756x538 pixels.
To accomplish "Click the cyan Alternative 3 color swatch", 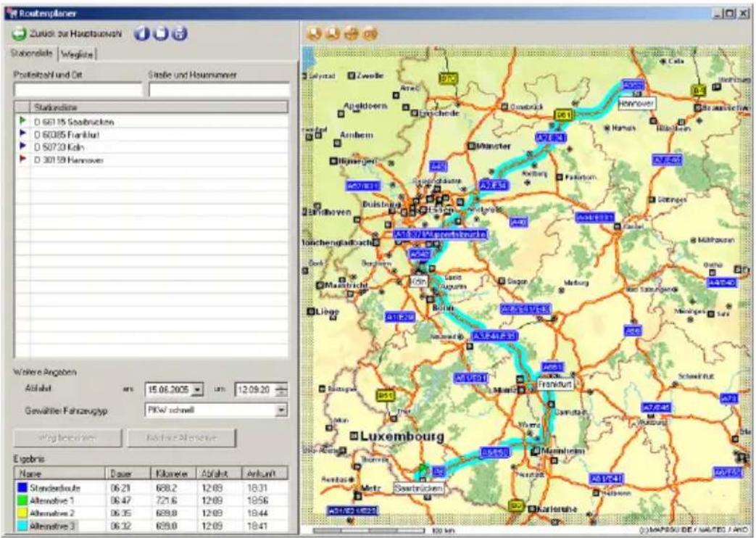I will [22, 526].
